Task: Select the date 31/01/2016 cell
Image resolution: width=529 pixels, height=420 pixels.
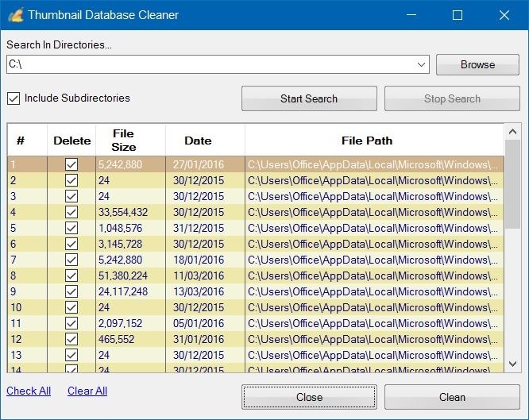Action: point(205,339)
